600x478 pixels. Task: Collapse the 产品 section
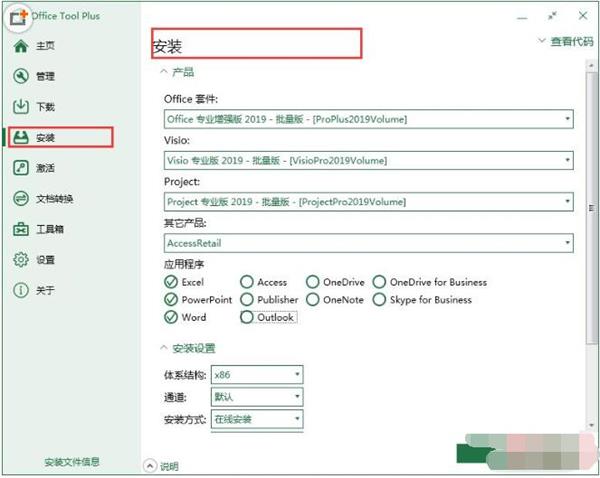[177, 72]
